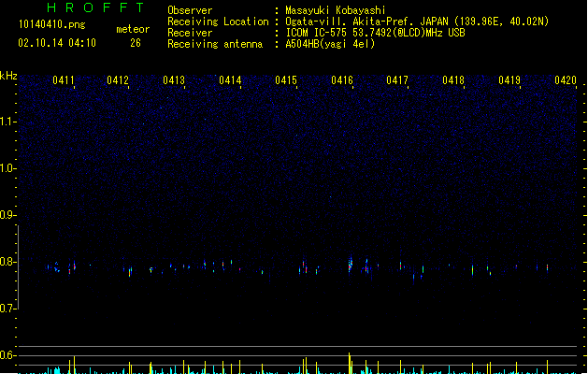Click the Receiver label
588x374 pixels.
click(x=190, y=33)
